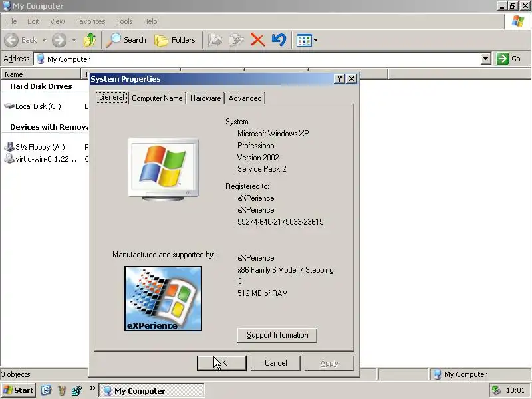Open the Forward history dropdown arrow
This screenshot has width=532, height=399.
[x=74, y=41]
